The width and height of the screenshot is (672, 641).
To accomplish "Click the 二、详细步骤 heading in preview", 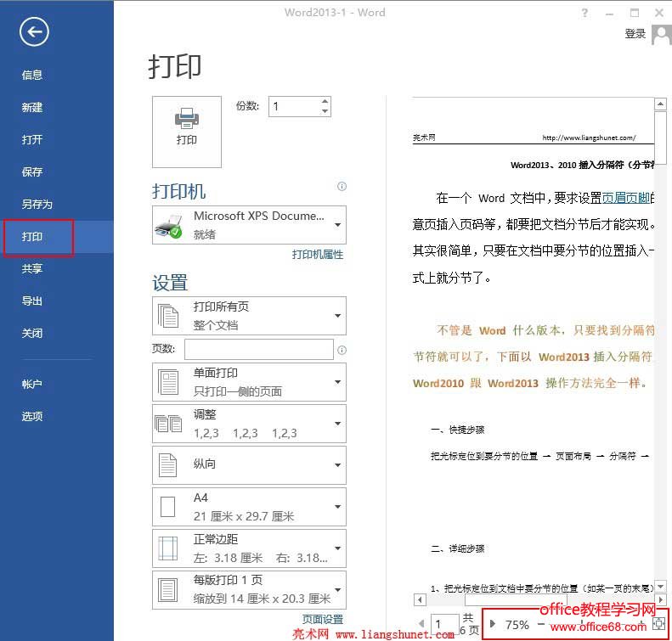I will point(457,548).
